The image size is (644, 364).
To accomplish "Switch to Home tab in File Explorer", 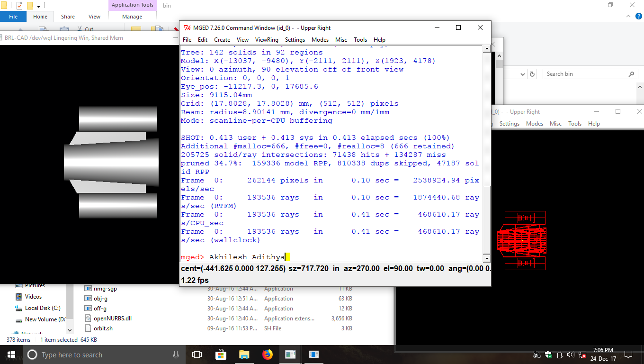I will coord(40,17).
